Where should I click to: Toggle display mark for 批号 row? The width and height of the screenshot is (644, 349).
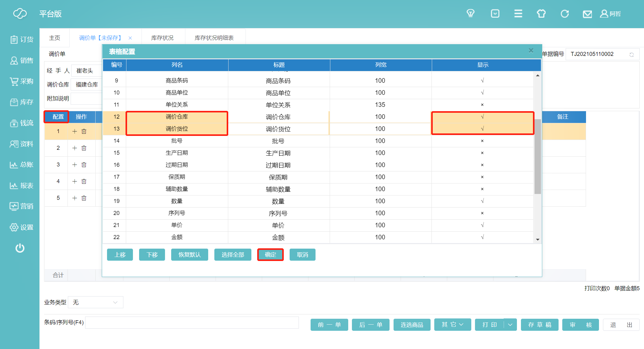pyautogui.click(x=482, y=141)
